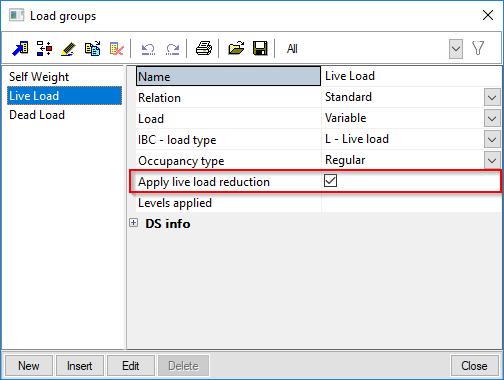504x380 pixels.
Task: Open the Load type dropdown showing Variable
Action: [x=492, y=119]
